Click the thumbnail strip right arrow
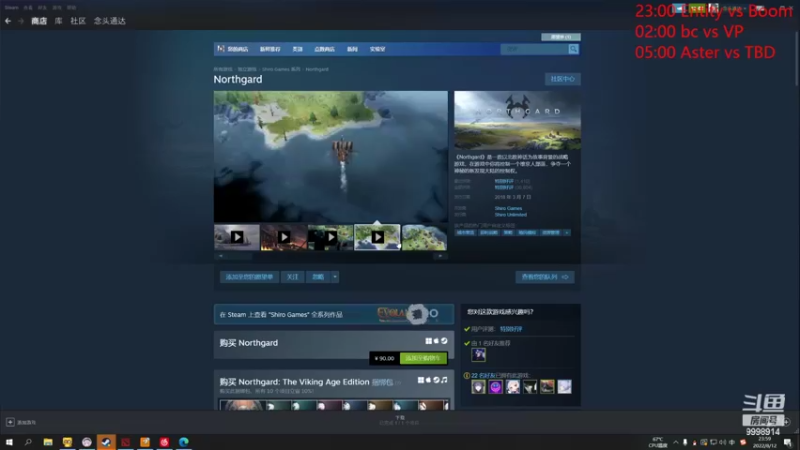 tap(440, 256)
